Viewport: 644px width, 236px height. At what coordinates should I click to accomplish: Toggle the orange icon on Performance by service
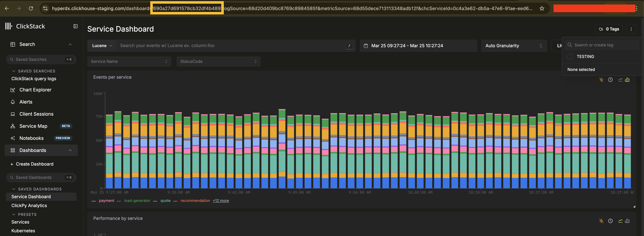click(x=601, y=221)
